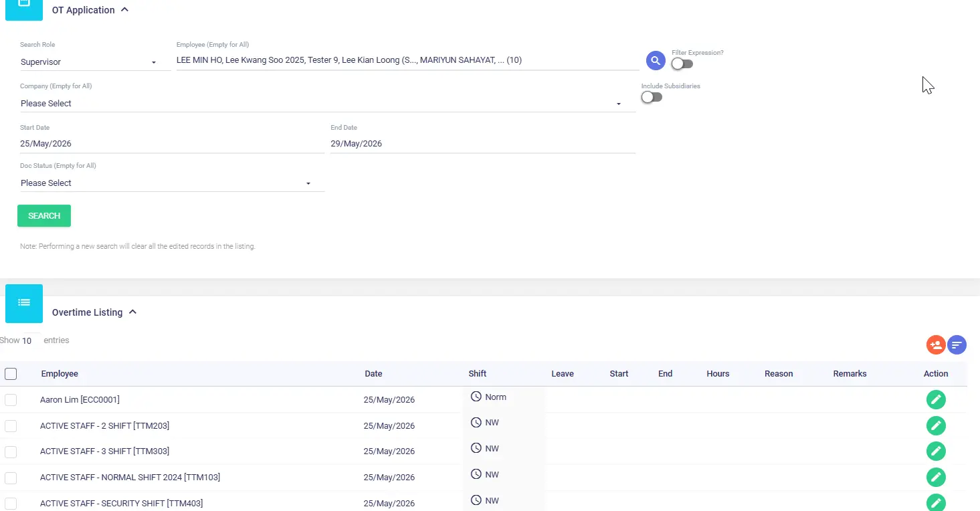The height and width of the screenshot is (511, 980).
Task: Click the Start Date field
Action: (x=172, y=144)
